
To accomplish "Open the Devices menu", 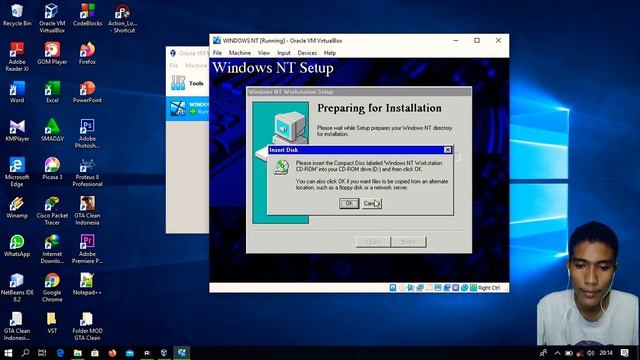I will 307,53.
